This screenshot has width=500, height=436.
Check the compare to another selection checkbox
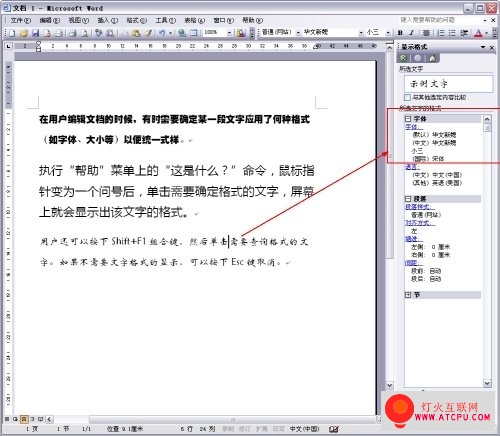407,97
